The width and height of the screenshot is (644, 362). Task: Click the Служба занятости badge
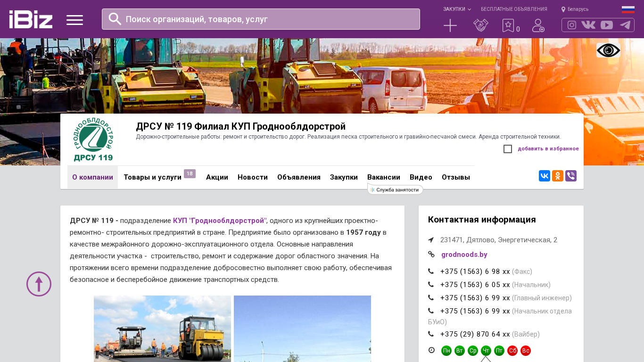(x=395, y=189)
